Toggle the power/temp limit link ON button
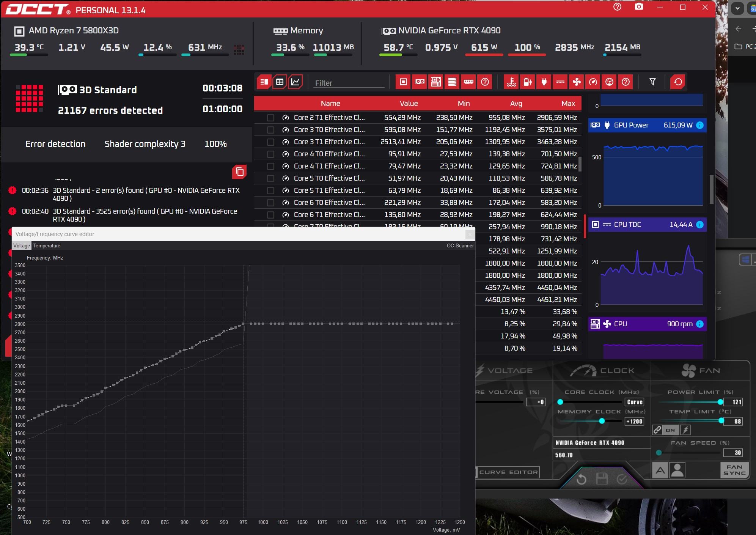 click(670, 430)
